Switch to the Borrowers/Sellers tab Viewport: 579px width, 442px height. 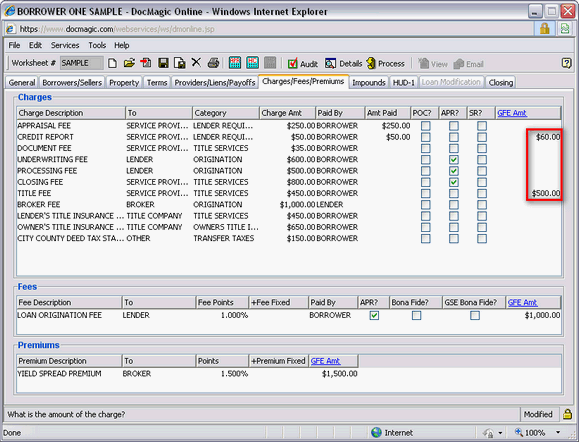[x=72, y=82]
